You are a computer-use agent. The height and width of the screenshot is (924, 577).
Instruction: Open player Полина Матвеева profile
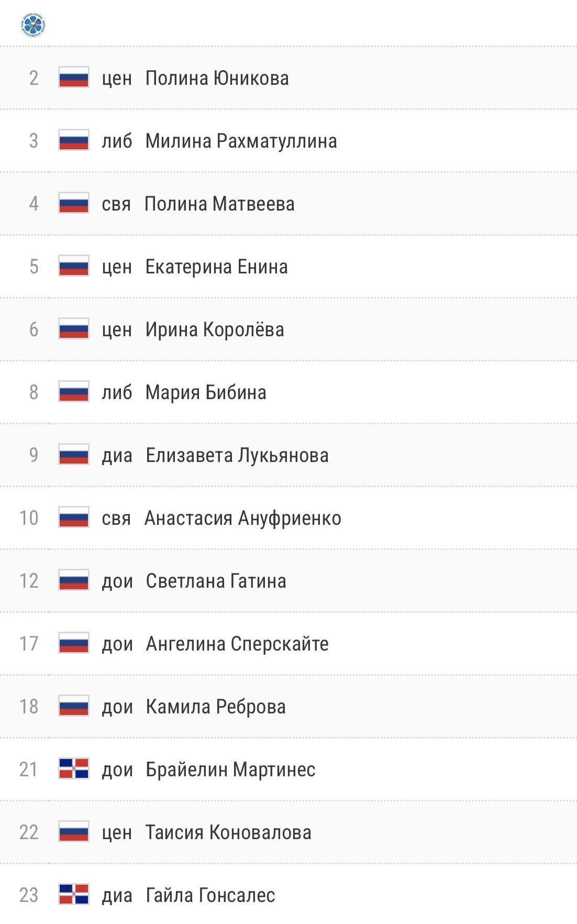pos(219,204)
